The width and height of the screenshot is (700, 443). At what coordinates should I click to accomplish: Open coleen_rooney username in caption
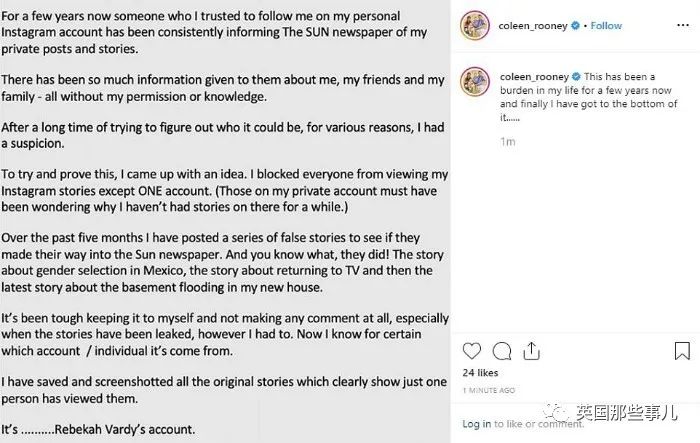tap(532, 75)
